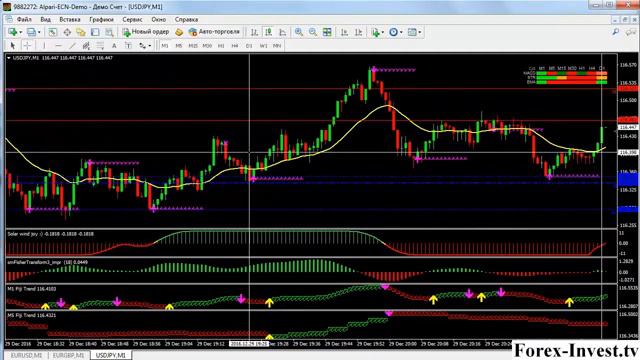This screenshot has width=640, height=360.
Task: Switch timeframe to M1
Action: 164,46
